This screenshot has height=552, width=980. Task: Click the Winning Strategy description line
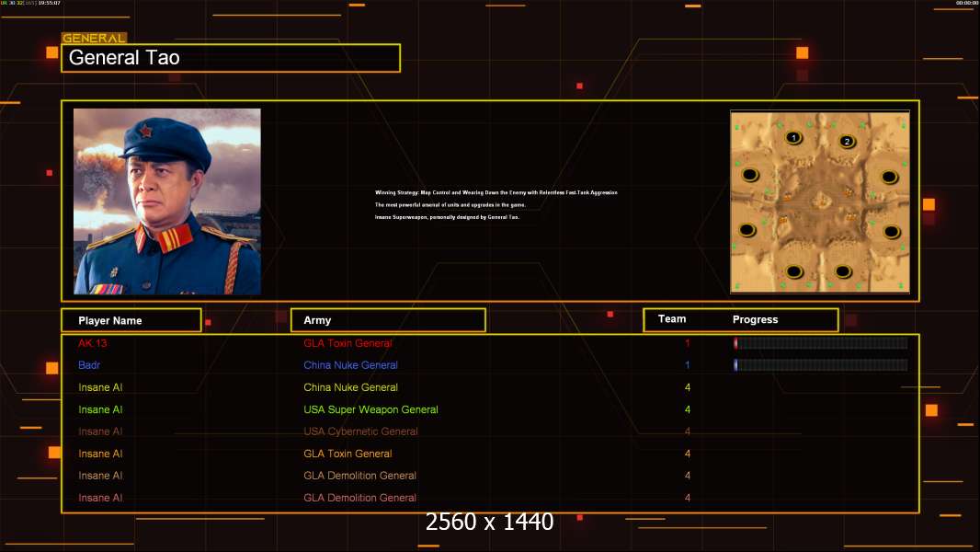tap(496, 192)
